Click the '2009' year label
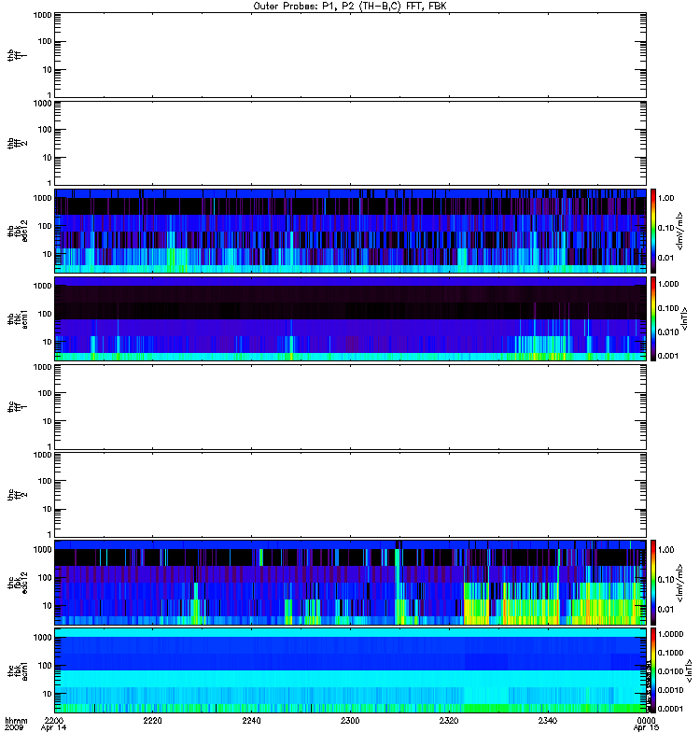The height and width of the screenshot is (747, 700). click(13, 728)
